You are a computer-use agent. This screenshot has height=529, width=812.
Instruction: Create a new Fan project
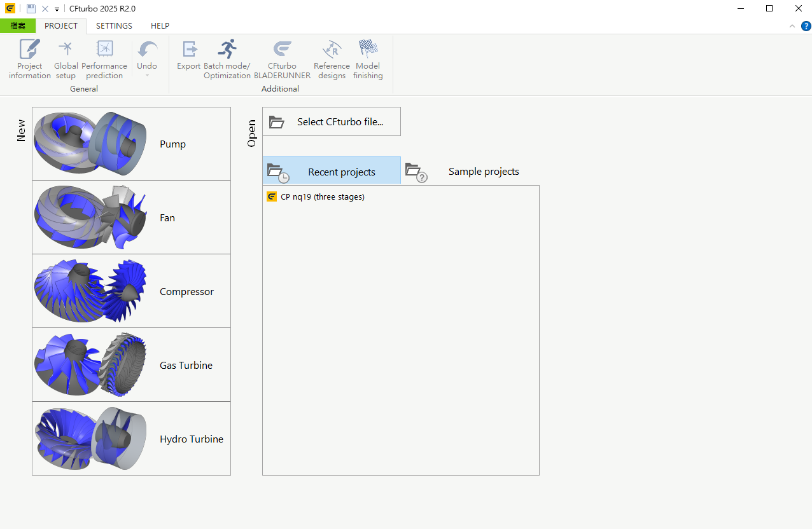pos(131,217)
